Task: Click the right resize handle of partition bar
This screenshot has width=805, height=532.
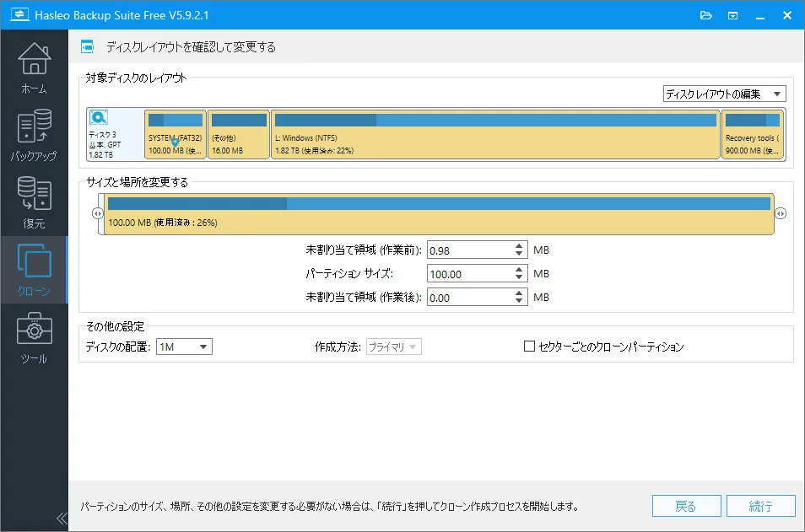Action: (781, 213)
